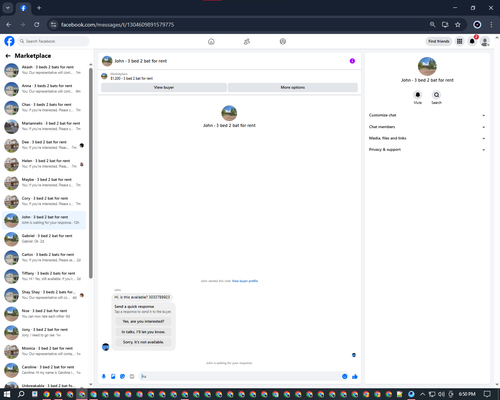Viewport: 500px width, 400px height.
Task: Click the choose sticker icon in composer
Action: [122, 376]
